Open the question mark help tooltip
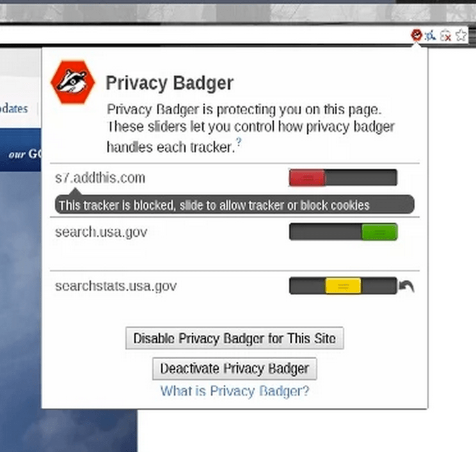The height and width of the screenshot is (452, 476). coord(239,143)
